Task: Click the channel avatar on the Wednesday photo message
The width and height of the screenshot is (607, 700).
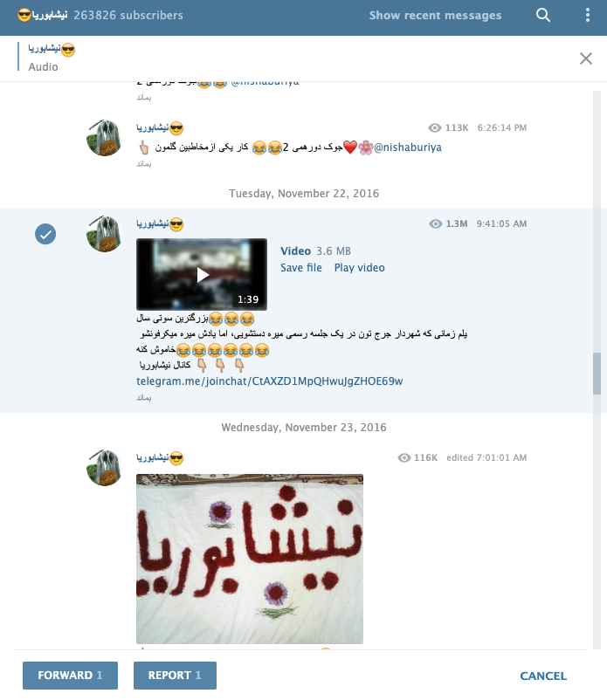Action: (105, 468)
